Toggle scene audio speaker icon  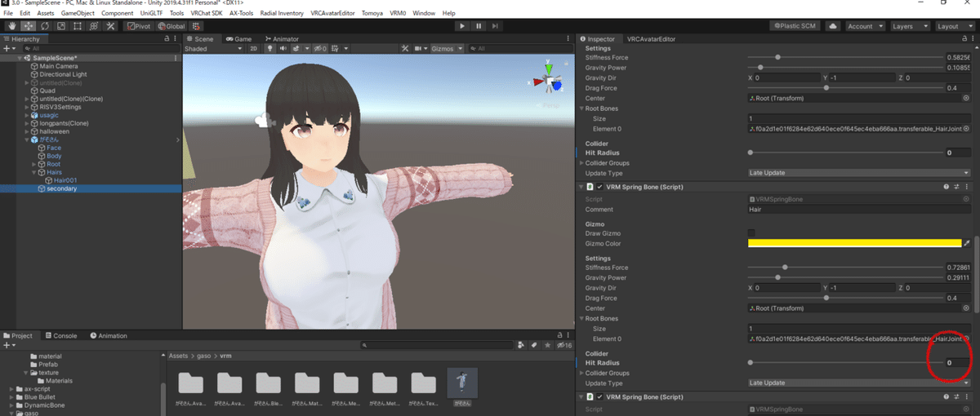tap(282, 49)
